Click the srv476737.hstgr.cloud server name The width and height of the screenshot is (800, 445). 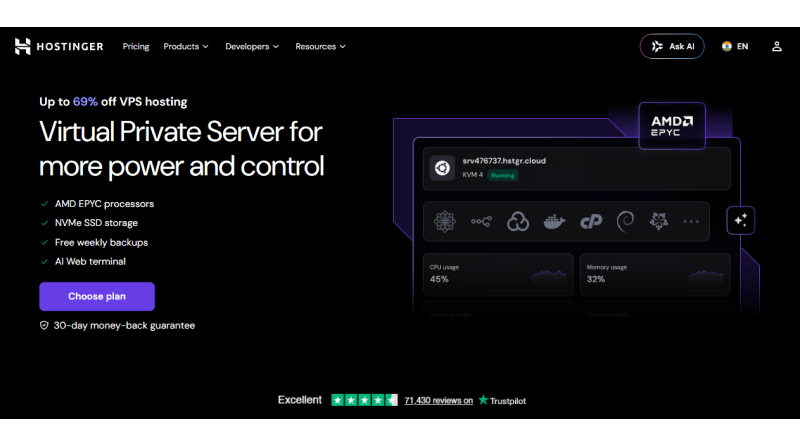click(x=504, y=161)
